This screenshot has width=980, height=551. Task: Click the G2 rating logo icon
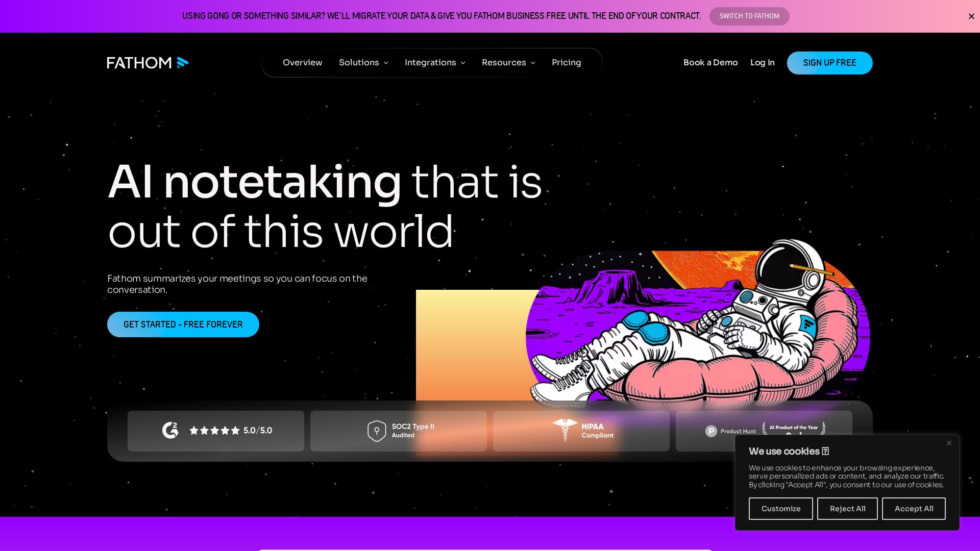coord(170,431)
